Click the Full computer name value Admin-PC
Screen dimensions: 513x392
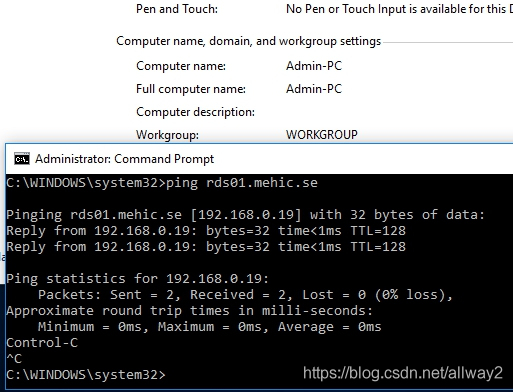314,89
